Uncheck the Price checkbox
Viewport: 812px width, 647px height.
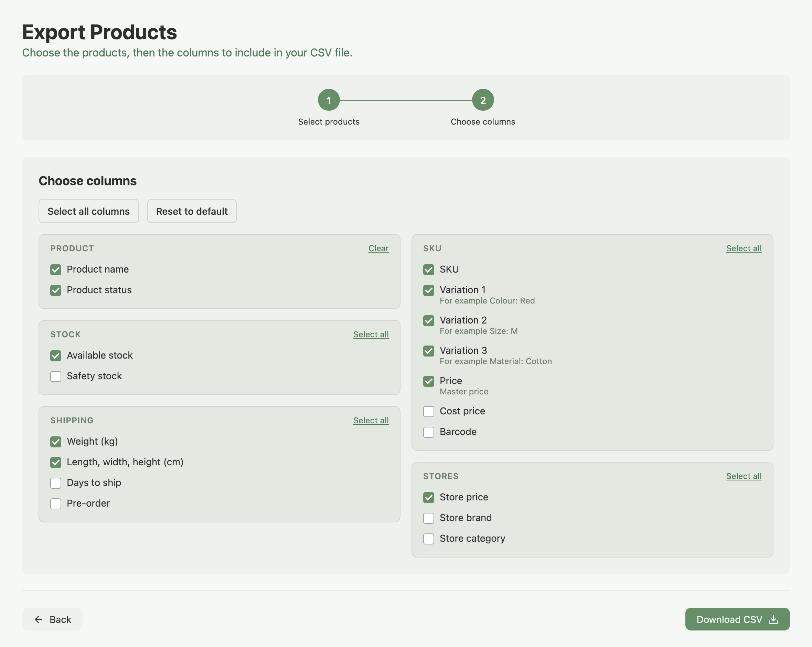[x=429, y=381]
